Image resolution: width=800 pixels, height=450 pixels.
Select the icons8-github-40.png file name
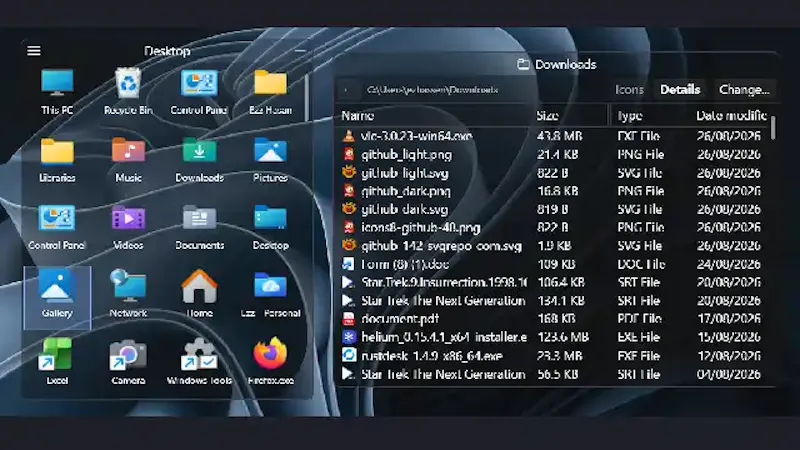(420, 228)
